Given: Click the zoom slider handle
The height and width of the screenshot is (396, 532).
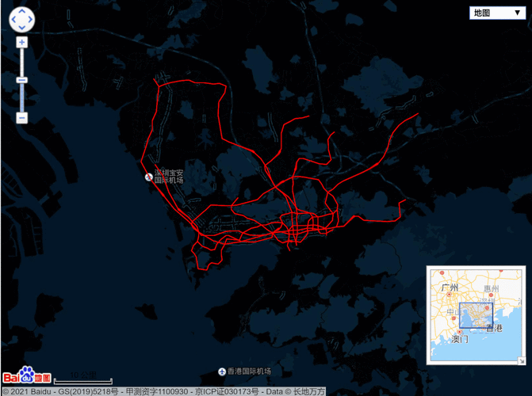Looking at the screenshot, I should click(x=21, y=79).
